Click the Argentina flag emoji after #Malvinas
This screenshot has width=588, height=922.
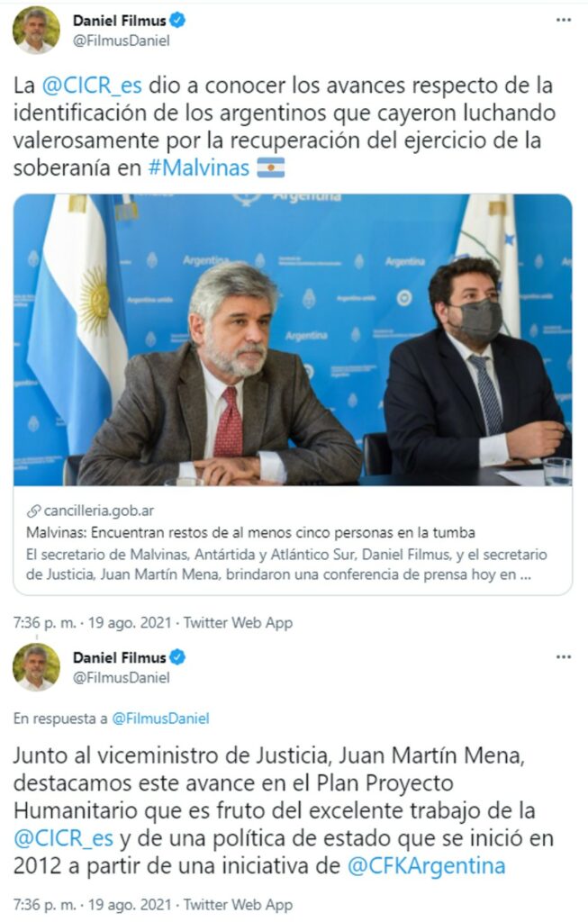pyautogui.click(x=270, y=167)
